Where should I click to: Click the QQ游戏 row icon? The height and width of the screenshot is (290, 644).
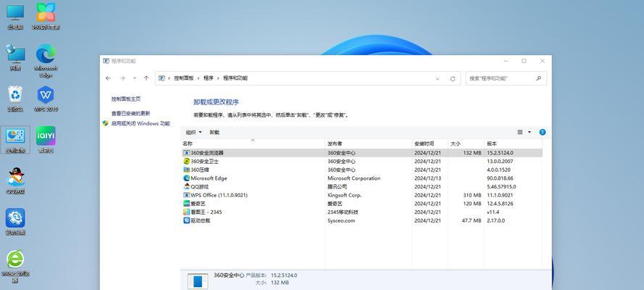pyautogui.click(x=186, y=187)
